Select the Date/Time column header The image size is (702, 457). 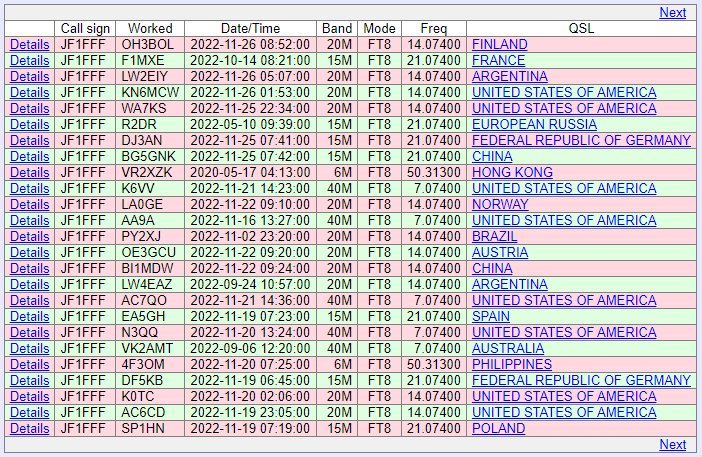(x=250, y=29)
